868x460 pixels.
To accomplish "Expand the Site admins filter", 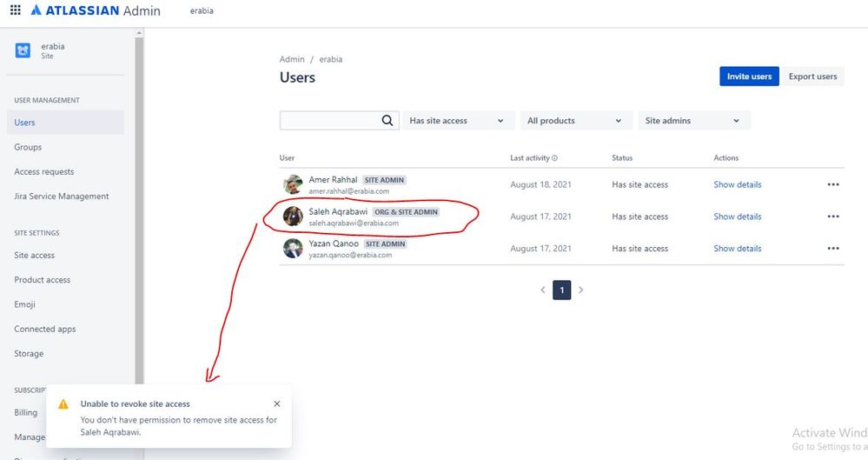I will (x=694, y=121).
